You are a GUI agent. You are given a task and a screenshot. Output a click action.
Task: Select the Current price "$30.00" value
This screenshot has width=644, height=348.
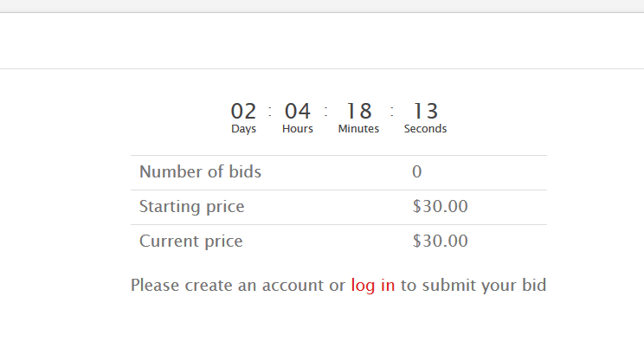[441, 242]
